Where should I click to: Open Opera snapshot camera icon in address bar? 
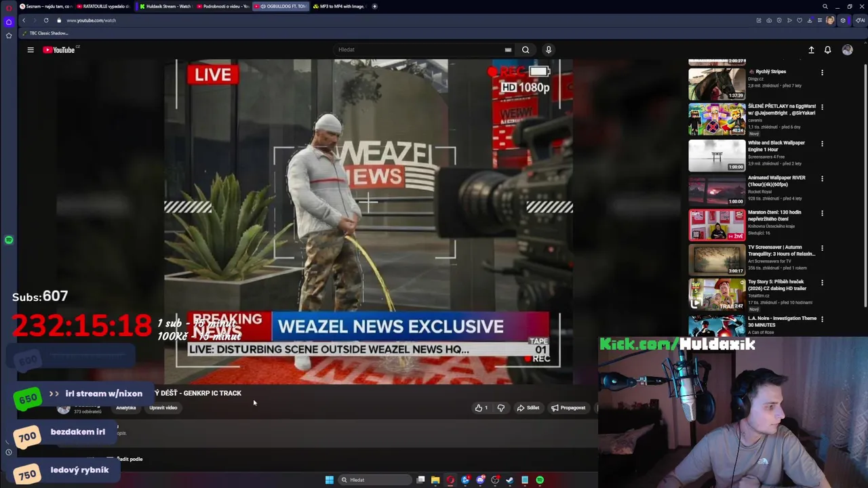[769, 20]
